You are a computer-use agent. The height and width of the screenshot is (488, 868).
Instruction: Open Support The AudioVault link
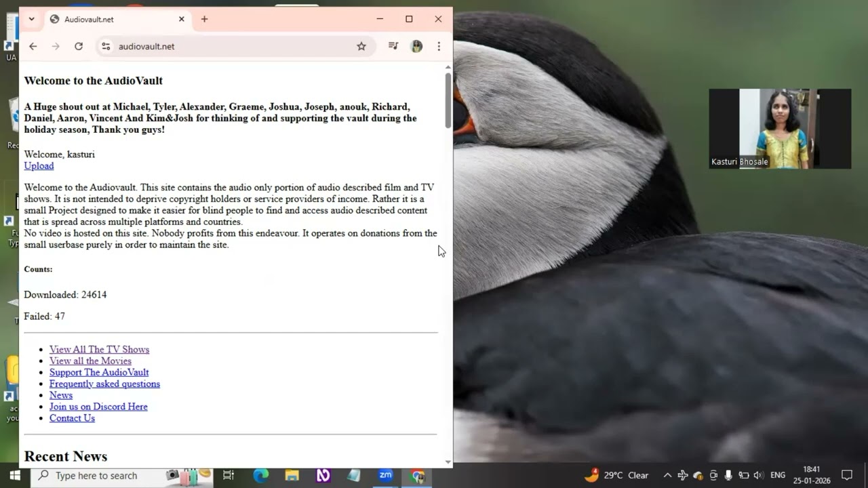[99, 372]
